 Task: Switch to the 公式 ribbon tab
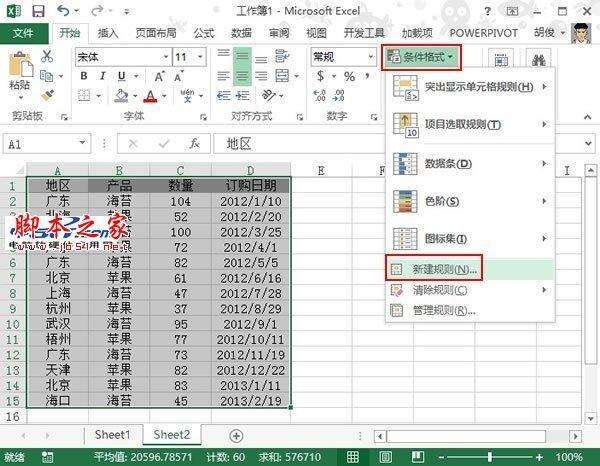[204, 33]
